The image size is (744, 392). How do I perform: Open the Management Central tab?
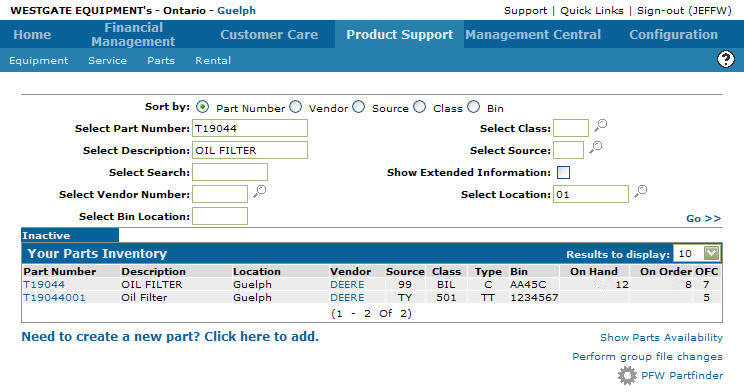pyautogui.click(x=533, y=35)
